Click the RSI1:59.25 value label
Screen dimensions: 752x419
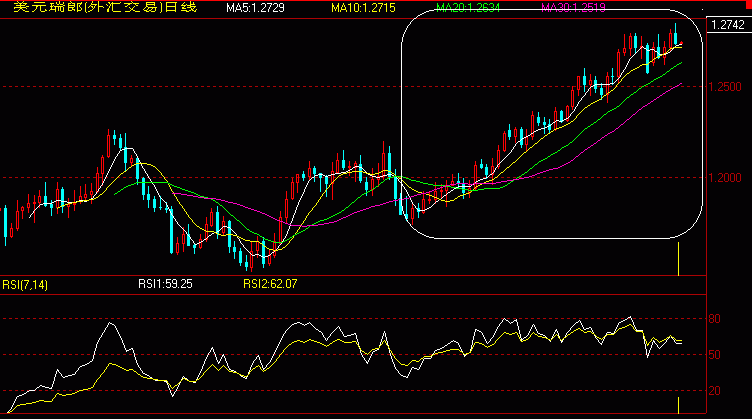click(x=165, y=284)
